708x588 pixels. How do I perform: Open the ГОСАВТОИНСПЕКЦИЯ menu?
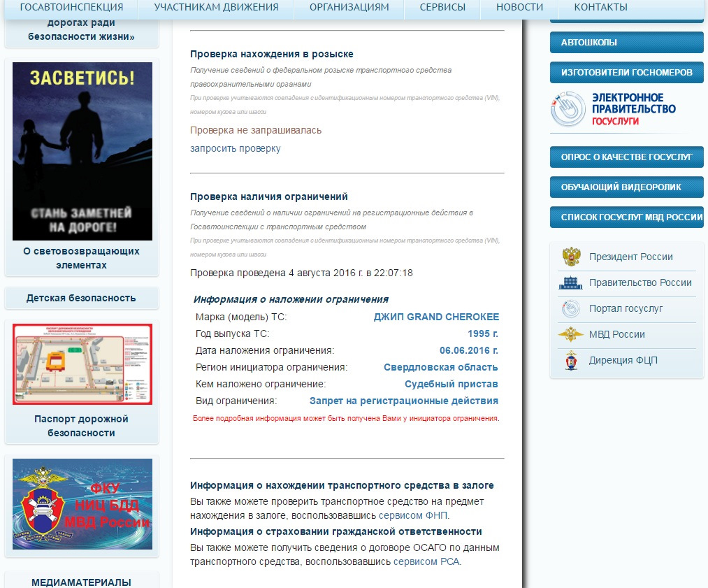(x=71, y=7)
